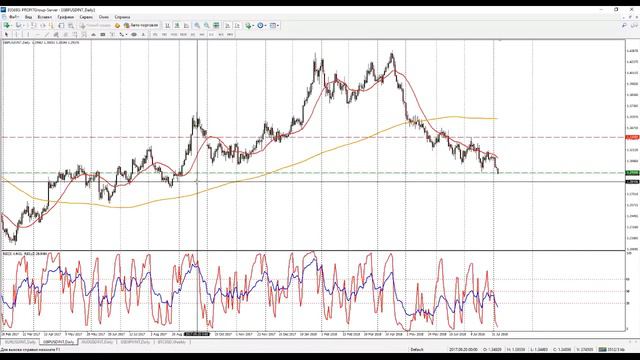Expand the Periods dropdown arrow

point(266,25)
